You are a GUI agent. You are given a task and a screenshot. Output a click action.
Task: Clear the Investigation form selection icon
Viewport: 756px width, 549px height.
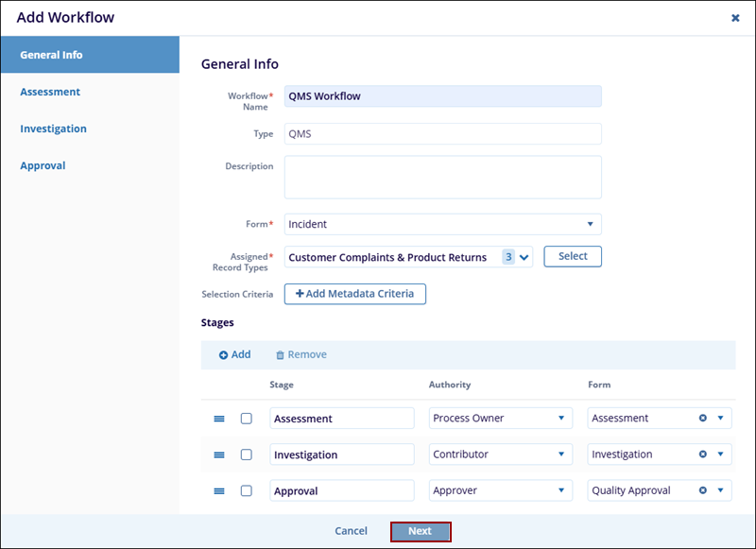point(703,455)
